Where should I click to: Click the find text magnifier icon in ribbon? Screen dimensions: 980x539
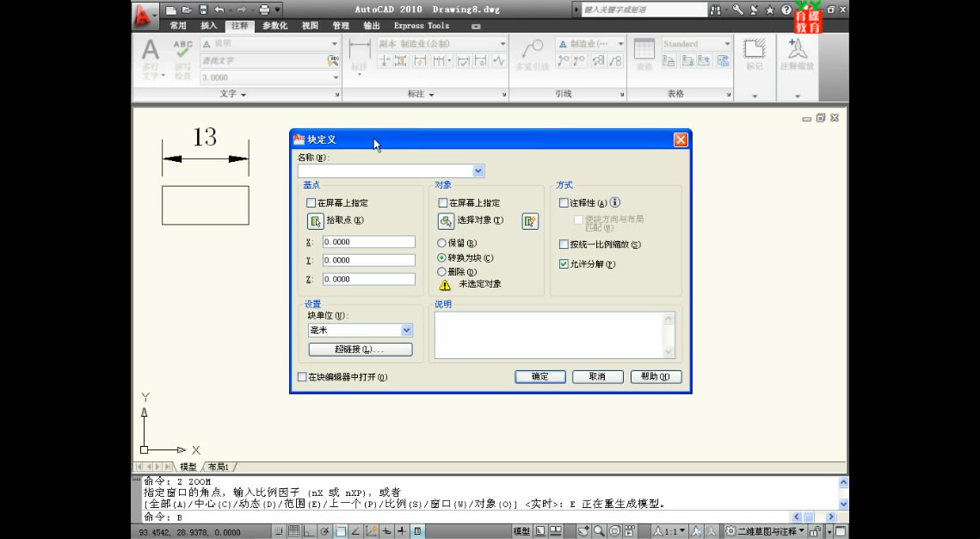[x=333, y=60]
